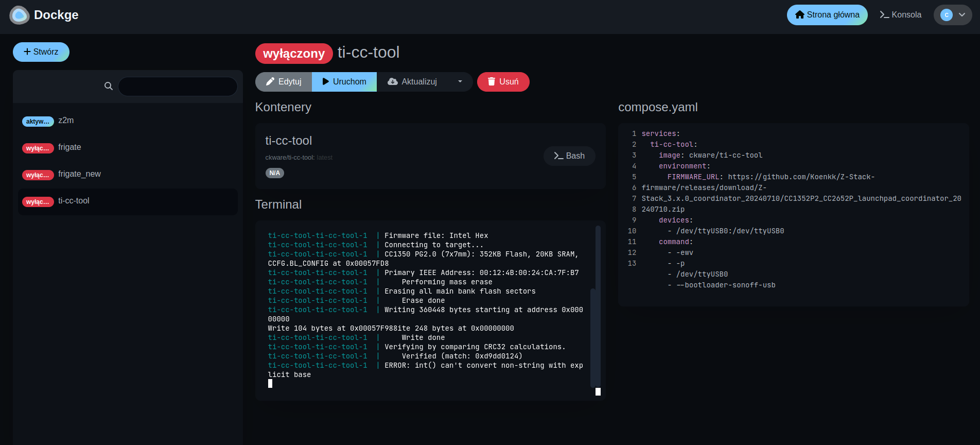Edit the stack with Edytuj

(284, 82)
